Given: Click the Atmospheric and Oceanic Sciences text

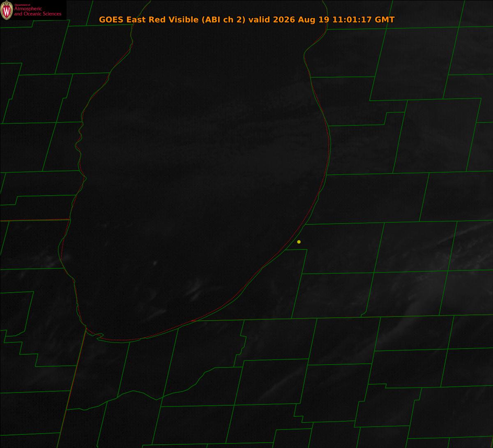Looking at the screenshot, I should 37,11.
